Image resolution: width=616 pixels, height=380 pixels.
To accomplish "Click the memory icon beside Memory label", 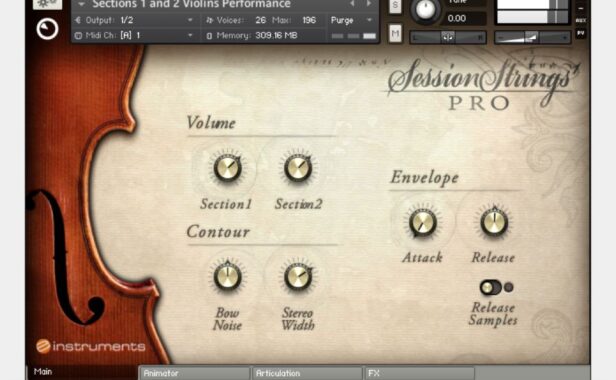I will 209,36.
